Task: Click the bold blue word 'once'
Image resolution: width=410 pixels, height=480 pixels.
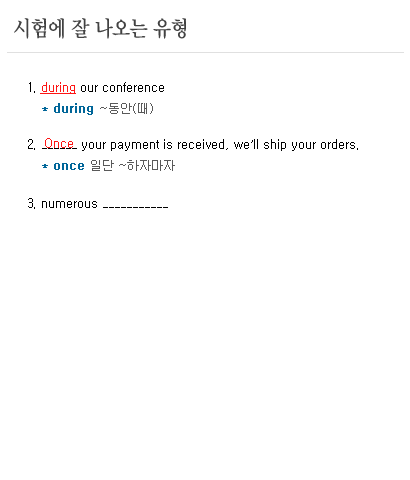Action: [x=69, y=166]
